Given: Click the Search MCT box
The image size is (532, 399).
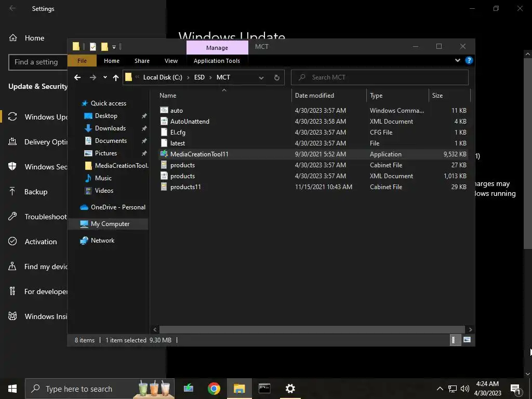Looking at the screenshot, I should [380, 77].
